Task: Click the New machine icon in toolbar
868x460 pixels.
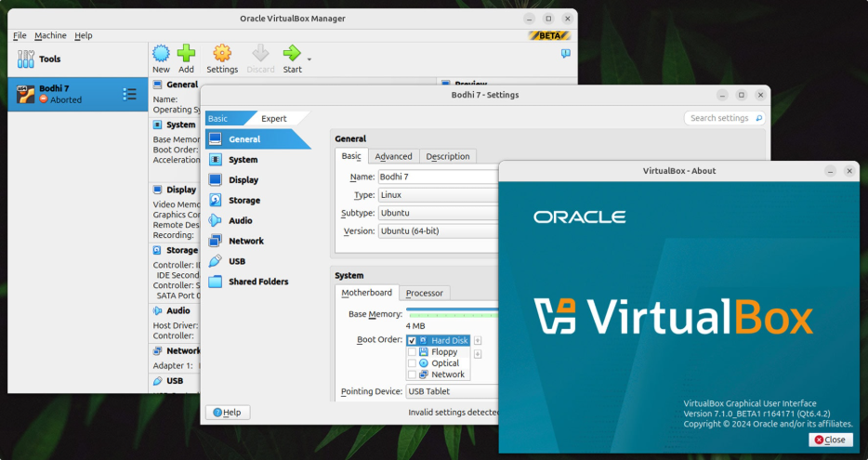Action: 161,53
